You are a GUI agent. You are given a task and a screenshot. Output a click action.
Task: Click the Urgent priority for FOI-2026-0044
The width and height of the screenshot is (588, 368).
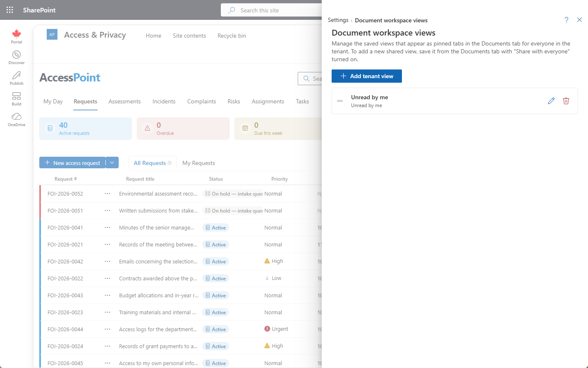(276, 329)
